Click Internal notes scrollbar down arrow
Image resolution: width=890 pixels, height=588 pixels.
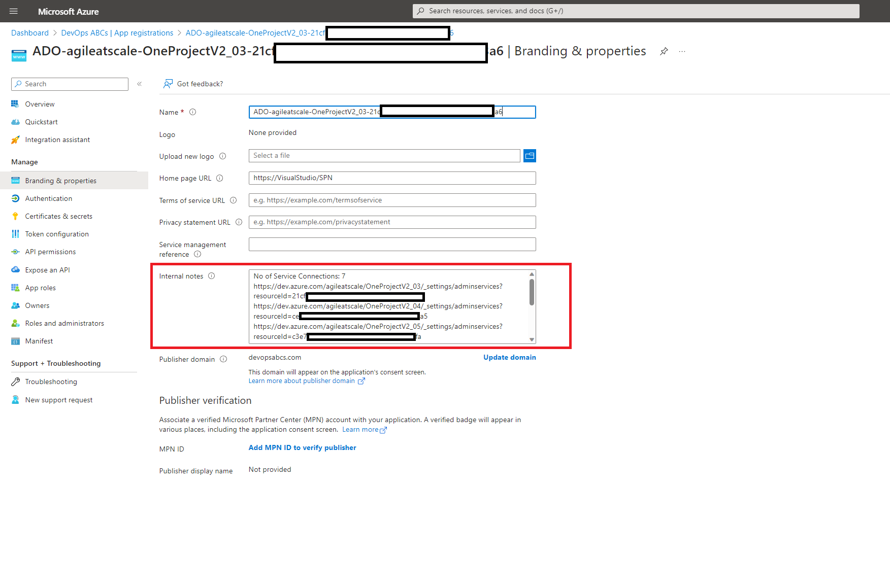click(532, 339)
